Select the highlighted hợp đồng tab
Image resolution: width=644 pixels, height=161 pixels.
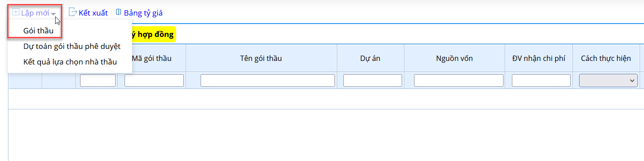click(151, 34)
